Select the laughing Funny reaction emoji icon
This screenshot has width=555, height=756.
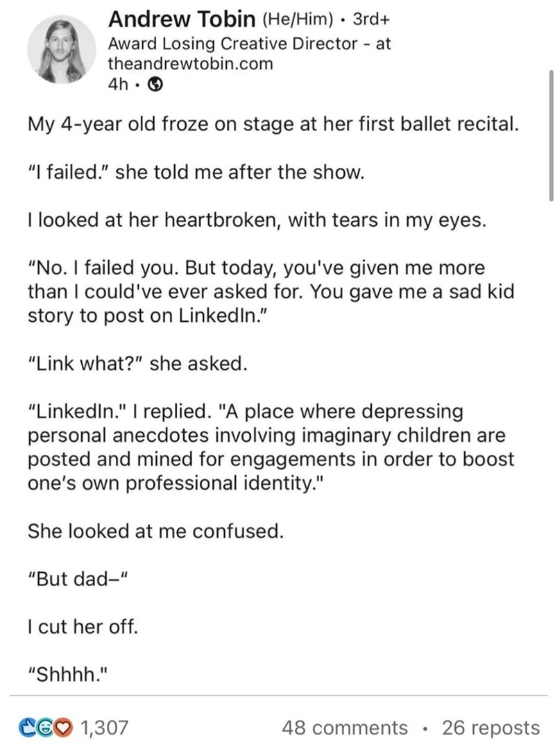click(44, 728)
